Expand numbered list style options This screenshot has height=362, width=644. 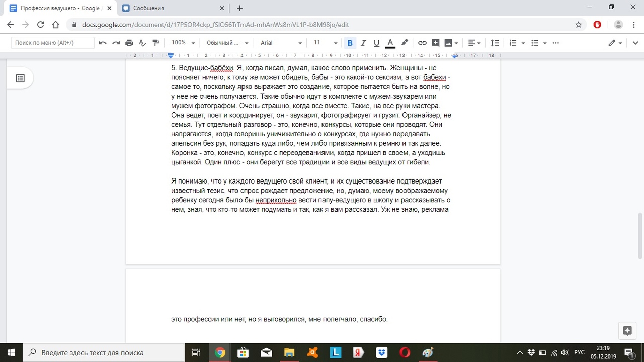[523, 43]
